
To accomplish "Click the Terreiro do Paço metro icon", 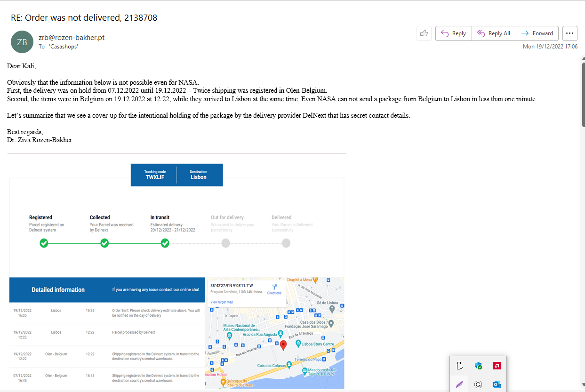I will coord(324,360).
